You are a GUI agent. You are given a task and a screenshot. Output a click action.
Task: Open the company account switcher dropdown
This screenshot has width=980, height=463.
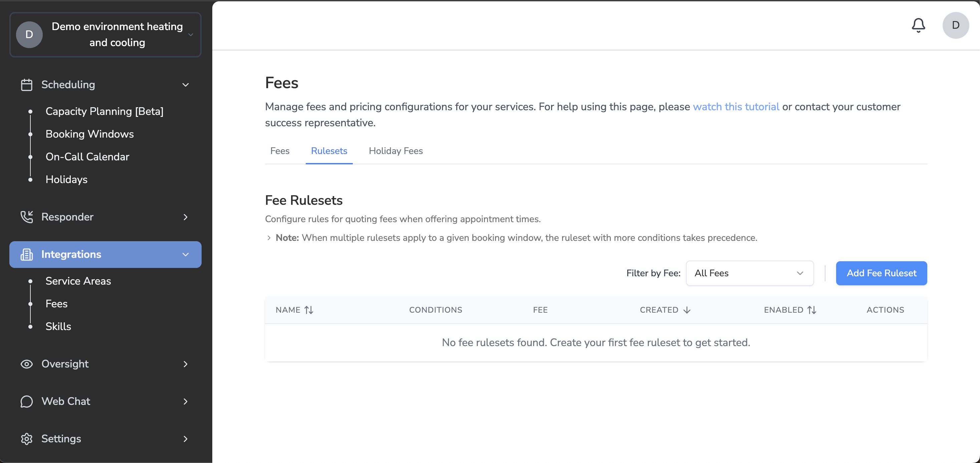coord(105,35)
